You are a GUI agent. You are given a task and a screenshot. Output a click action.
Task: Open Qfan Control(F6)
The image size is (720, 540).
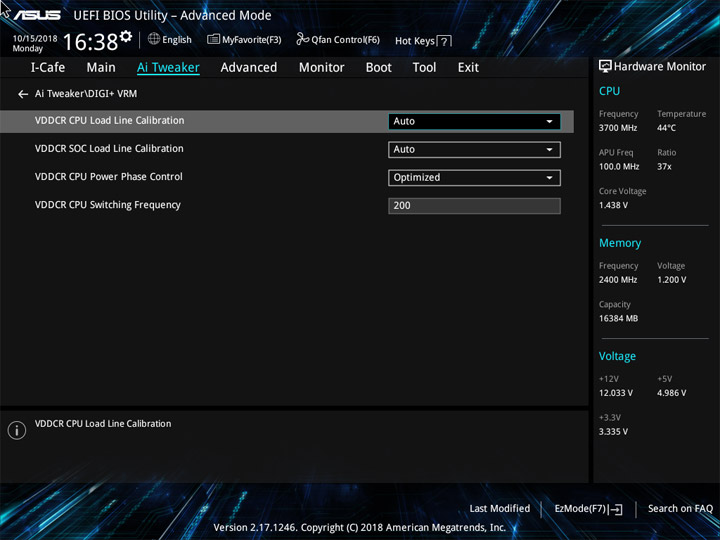[x=338, y=40]
